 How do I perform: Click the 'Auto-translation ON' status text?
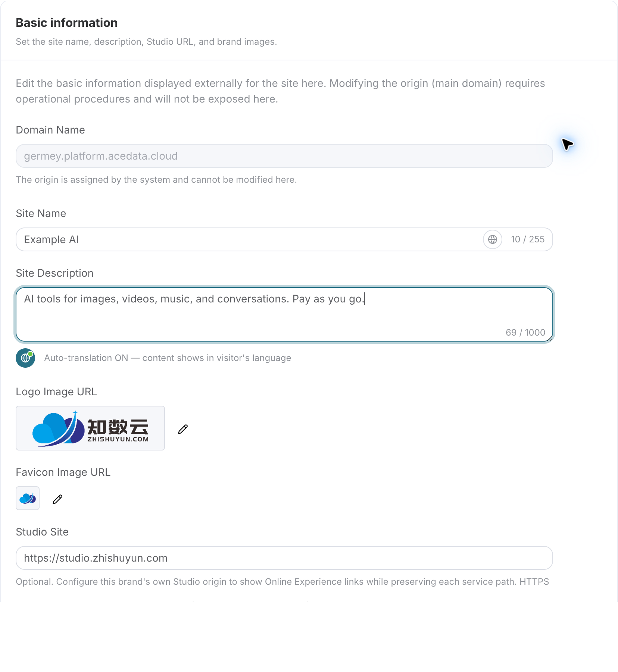coord(168,358)
